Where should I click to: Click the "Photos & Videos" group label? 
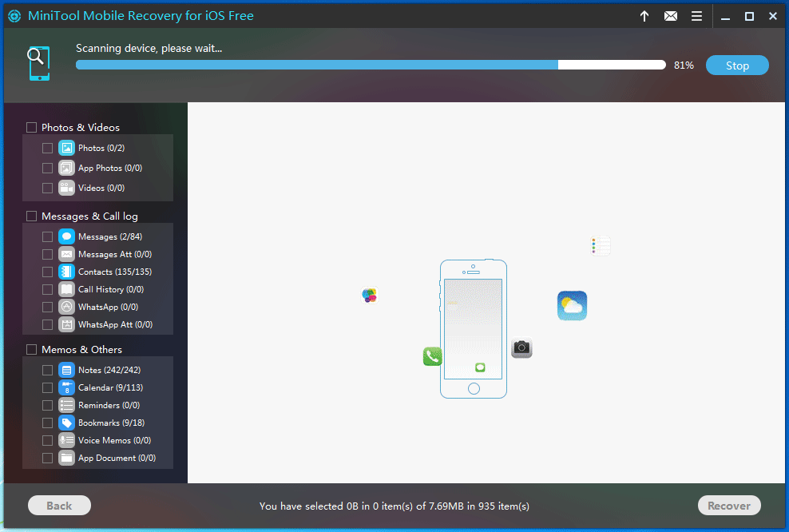tap(81, 127)
